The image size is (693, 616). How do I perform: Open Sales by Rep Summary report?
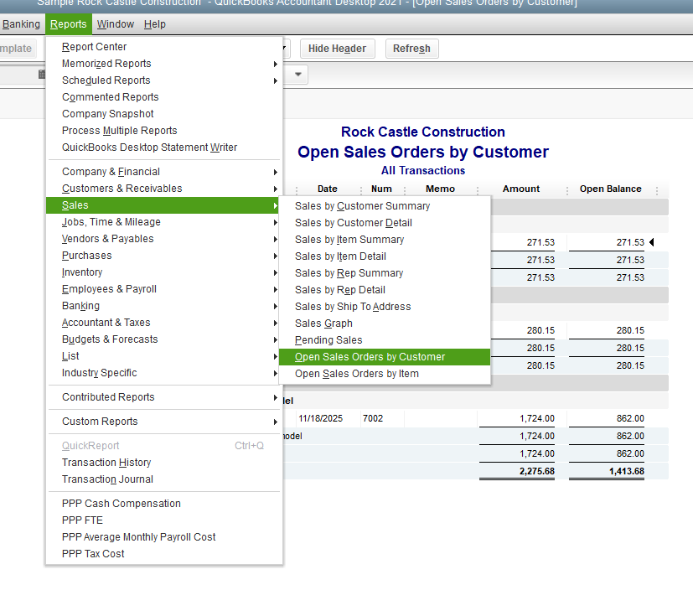click(x=385, y=273)
